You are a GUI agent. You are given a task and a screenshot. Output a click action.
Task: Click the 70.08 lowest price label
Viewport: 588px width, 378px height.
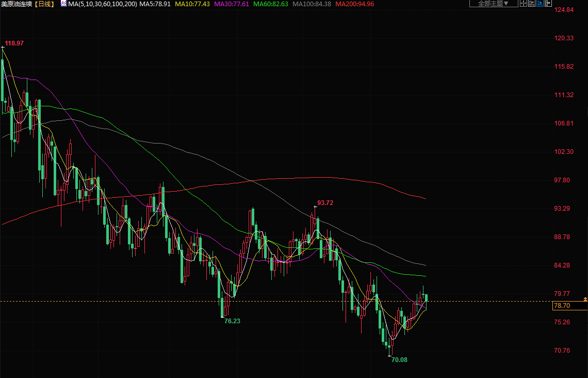click(x=399, y=360)
